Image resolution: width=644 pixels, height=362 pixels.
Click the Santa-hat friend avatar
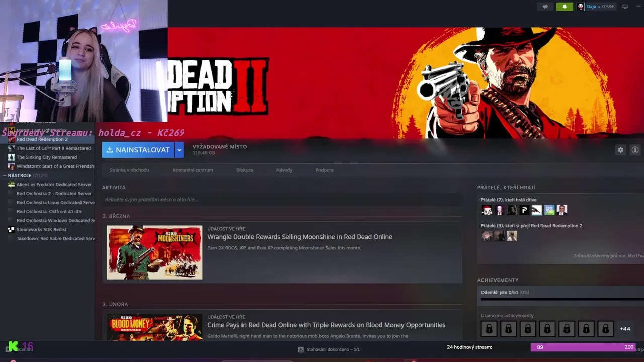(487, 210)
